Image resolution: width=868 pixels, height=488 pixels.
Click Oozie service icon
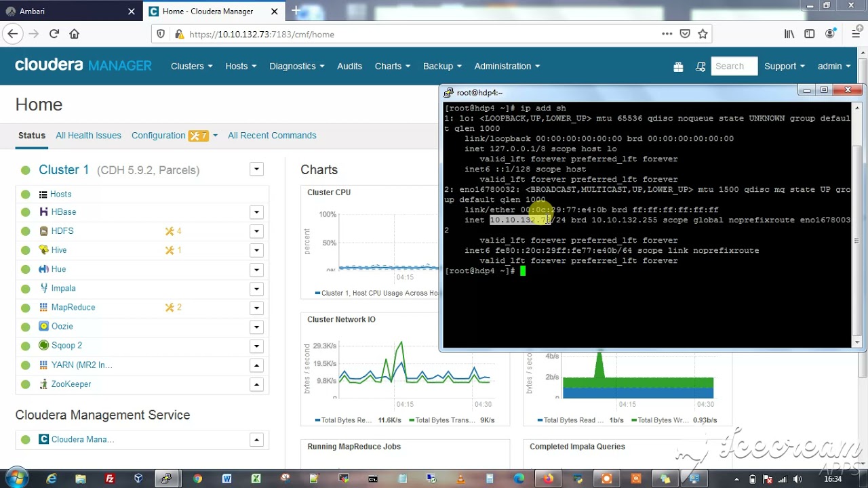(43, 326)
